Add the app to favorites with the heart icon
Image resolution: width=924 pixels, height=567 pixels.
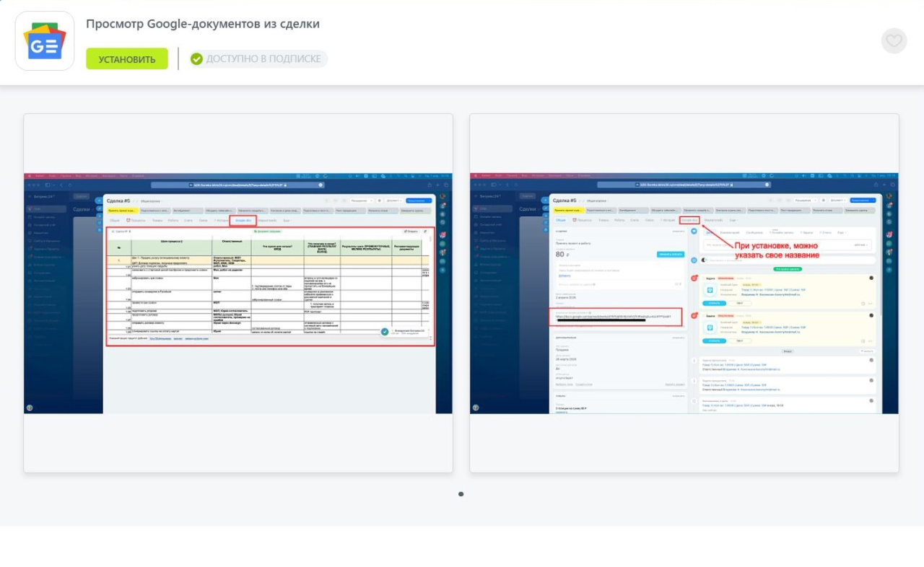click(x=894, y=41)
